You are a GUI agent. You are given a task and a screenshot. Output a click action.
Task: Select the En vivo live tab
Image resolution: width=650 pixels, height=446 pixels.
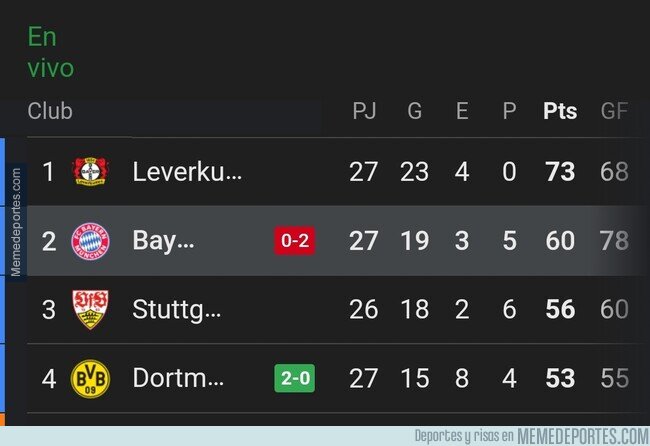click(51, 52)
